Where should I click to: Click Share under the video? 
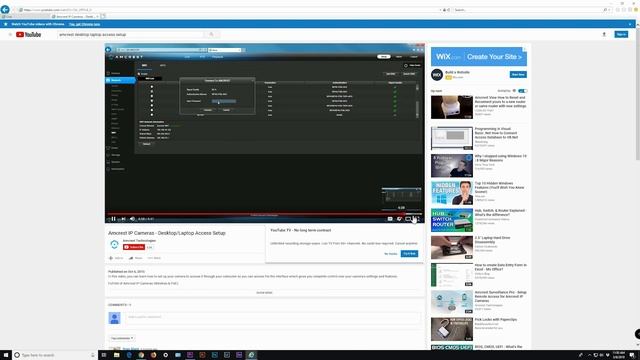(136, 258)
